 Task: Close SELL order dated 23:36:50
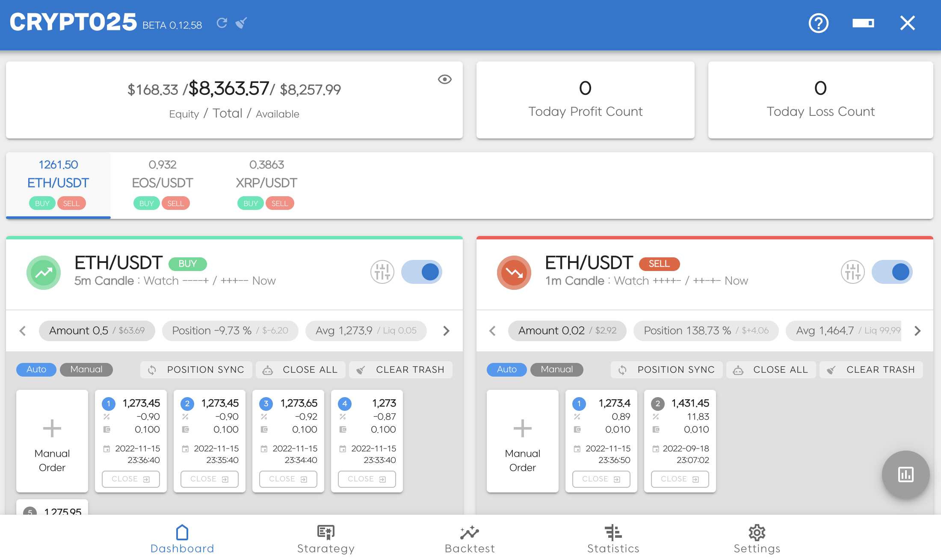click(x=601, y=479)
